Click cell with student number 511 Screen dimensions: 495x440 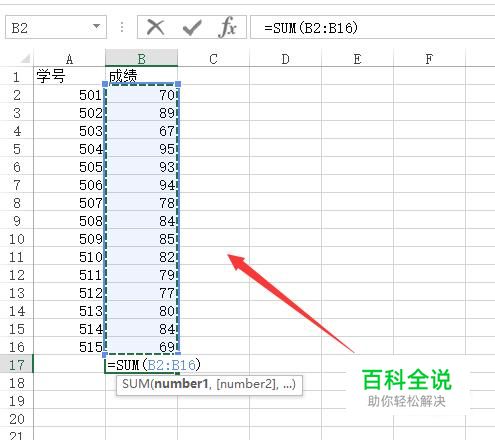pos(69,275)
